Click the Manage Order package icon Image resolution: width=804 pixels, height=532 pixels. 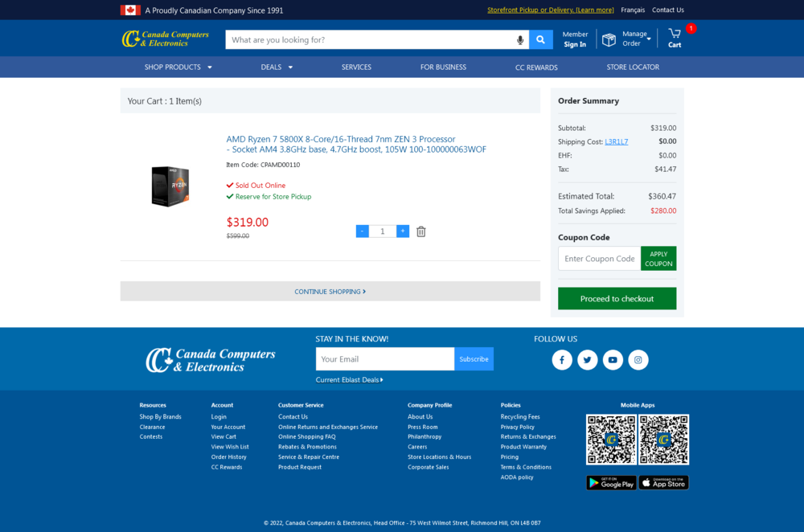[609, 38]
